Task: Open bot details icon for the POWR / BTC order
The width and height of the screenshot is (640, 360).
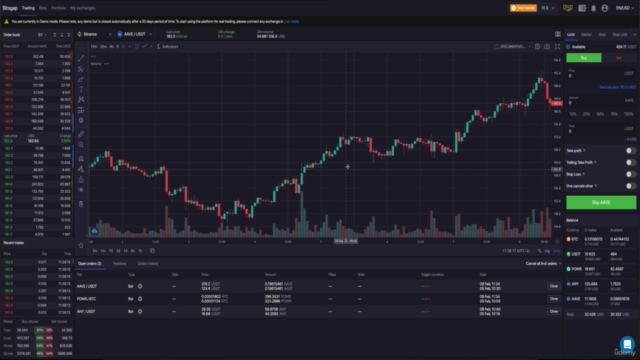Action: click(140, 299)
